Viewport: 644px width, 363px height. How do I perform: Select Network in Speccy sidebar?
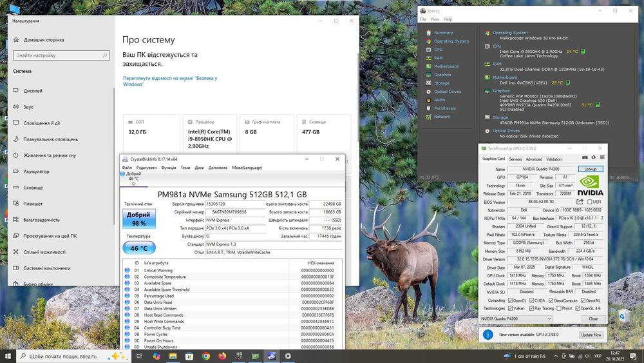(442, 117)
